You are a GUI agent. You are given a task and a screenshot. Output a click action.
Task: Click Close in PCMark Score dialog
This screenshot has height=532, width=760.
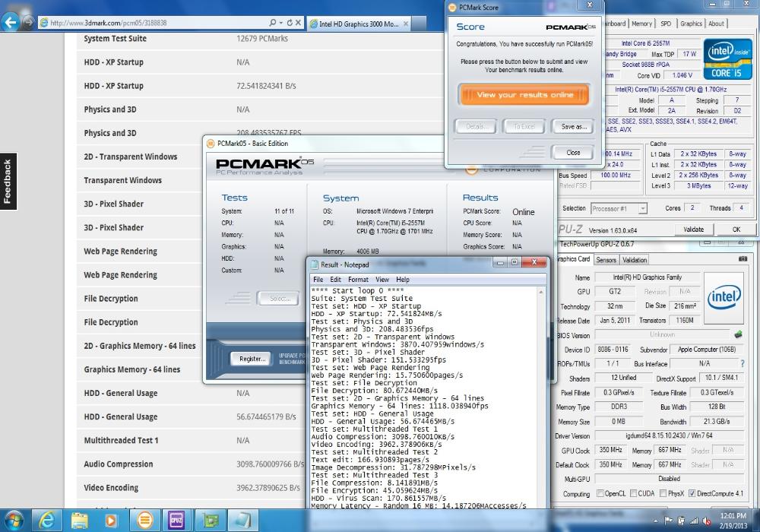coord(573,153)
